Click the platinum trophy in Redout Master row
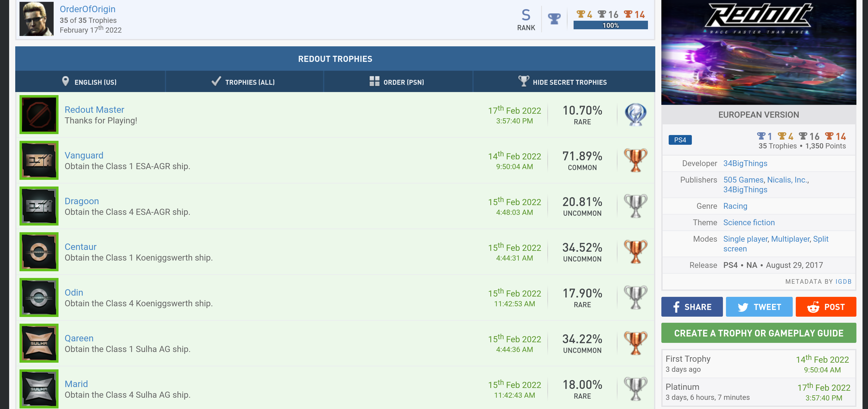The width and height of the screenshot is (868, 409). click(635, 115)
